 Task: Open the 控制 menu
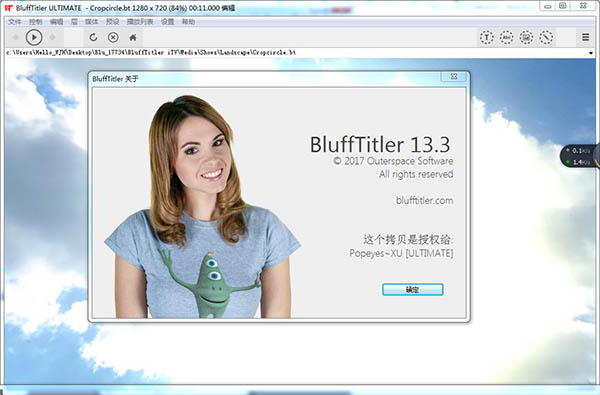pyautogui.click(x=36, y=22)
